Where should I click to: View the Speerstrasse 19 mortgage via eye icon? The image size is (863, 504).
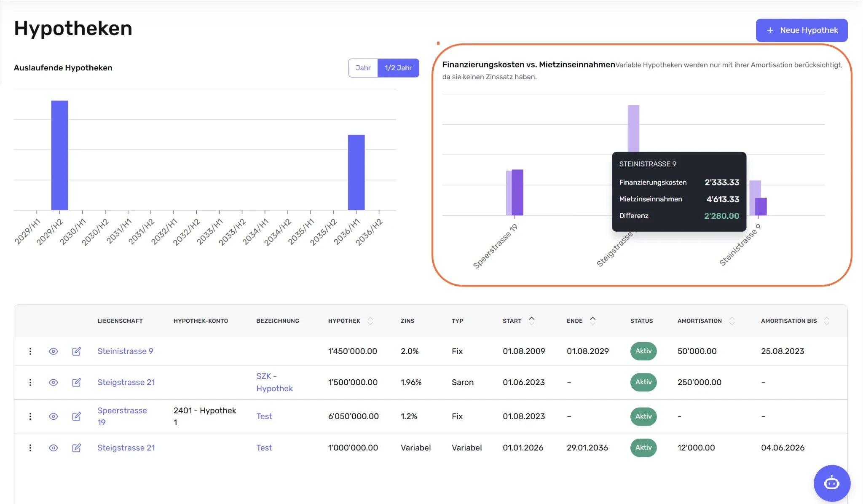53,416
